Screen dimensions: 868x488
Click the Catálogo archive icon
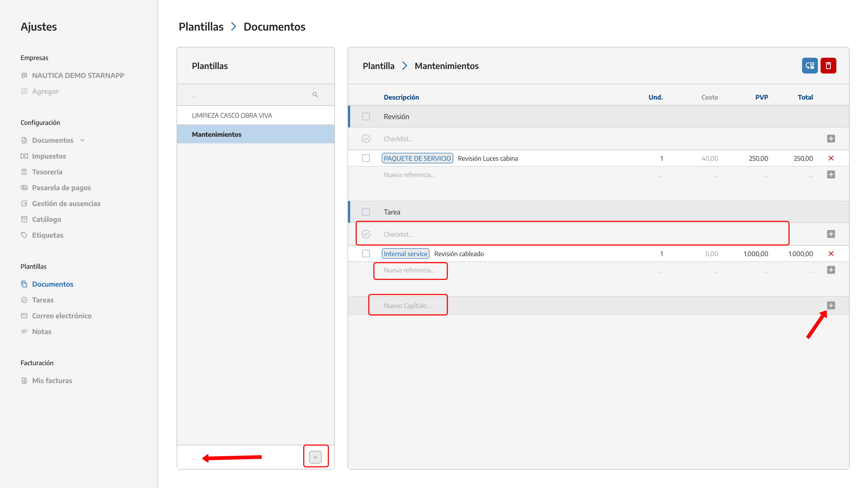point(24,219)
